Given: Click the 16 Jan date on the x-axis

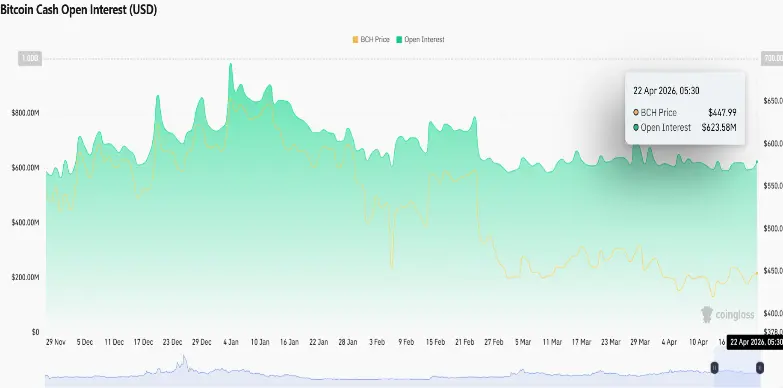Looking at the screenshot, I should tap(289, 342).
